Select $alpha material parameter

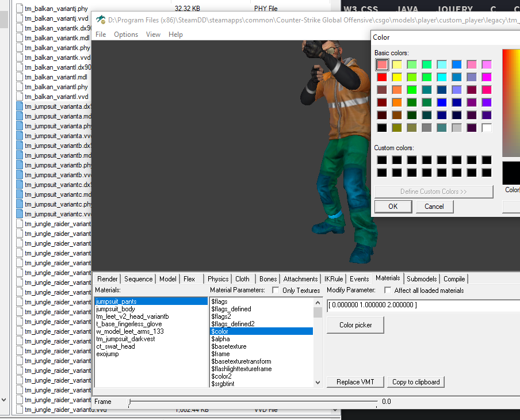(x=261, y=339)
